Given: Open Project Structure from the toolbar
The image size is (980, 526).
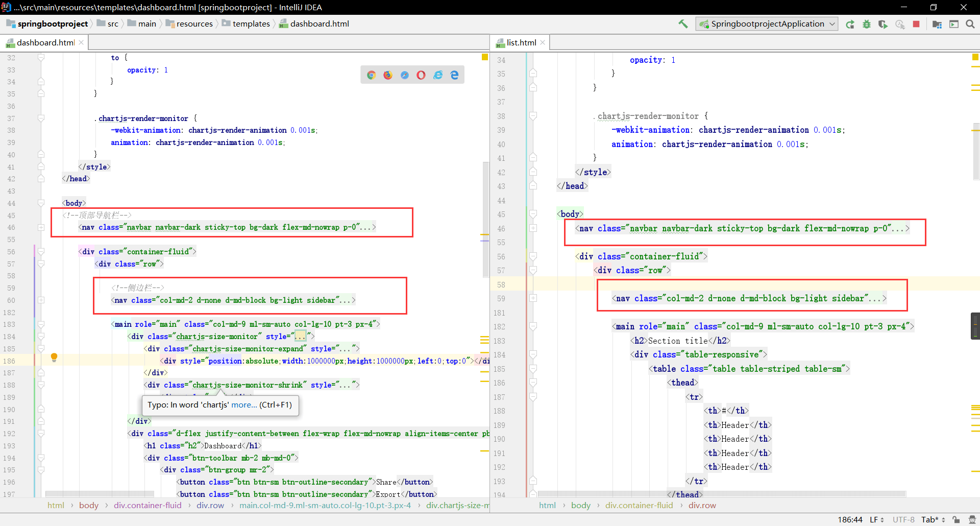Looking at the screenshot, I should 937,24.
